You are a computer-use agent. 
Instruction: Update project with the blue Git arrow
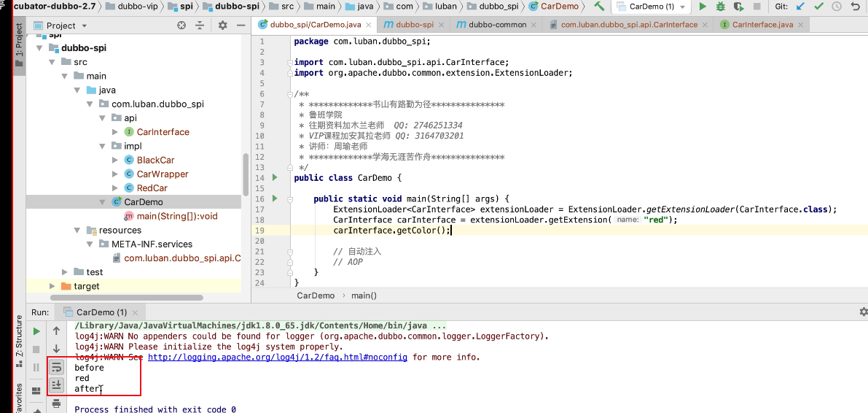[x=800, y=7]
